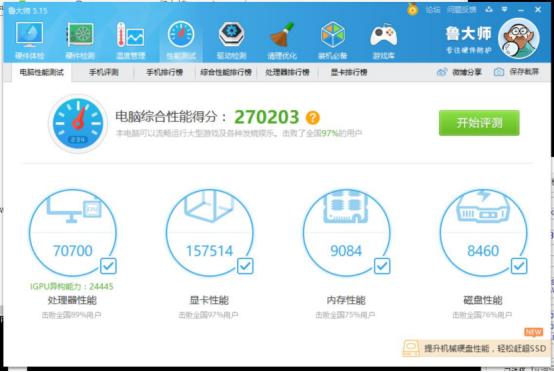
Task: Click the large blue speedometer gauge icon
Action: (78, 124)
